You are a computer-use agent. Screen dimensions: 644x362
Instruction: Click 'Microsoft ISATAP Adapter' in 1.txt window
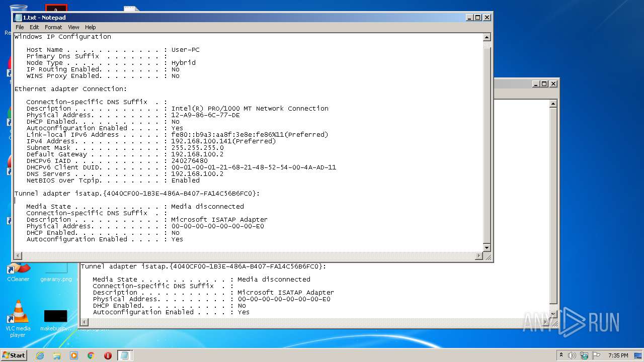219,220
